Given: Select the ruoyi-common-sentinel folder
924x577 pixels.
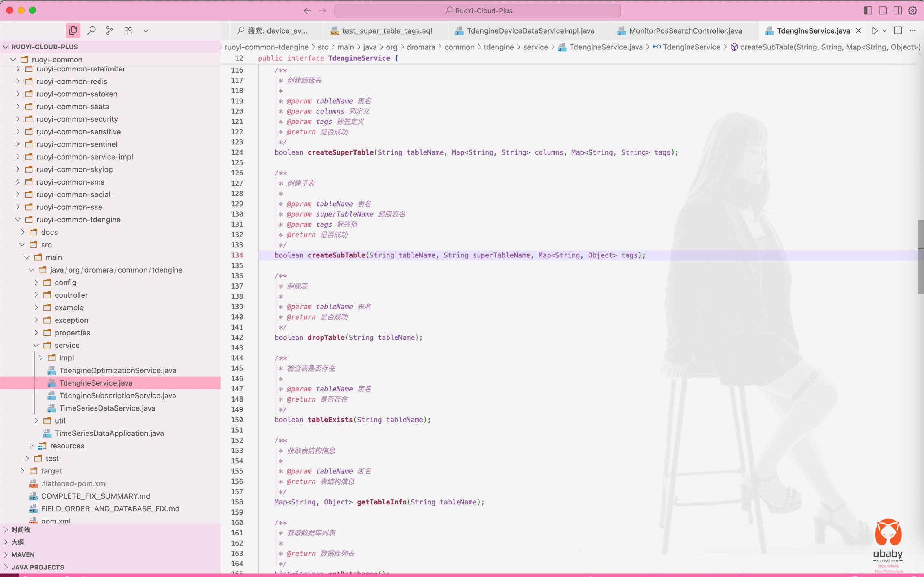Looking at the screenshot, I should coord(110,144).
